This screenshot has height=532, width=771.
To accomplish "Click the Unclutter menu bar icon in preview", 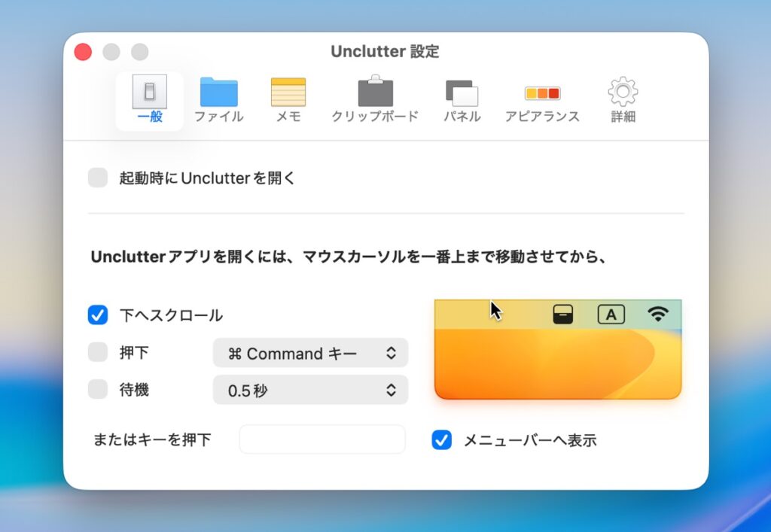I will click(562, 315).
